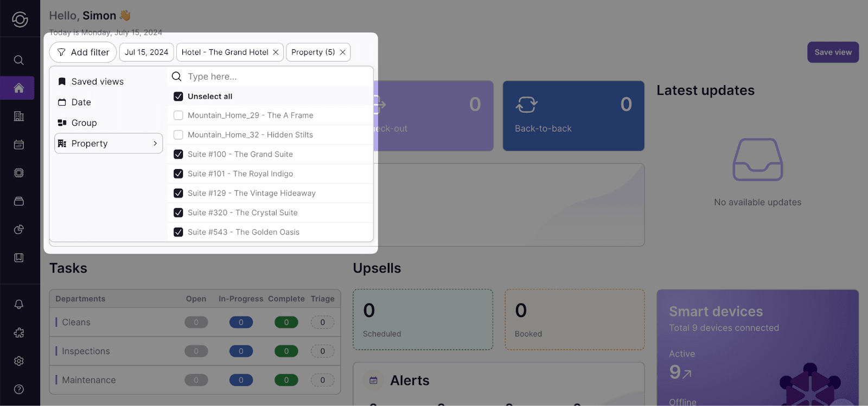Open the help question mark icon
Viewport: 868px width, 406px height.
[19, 389]
